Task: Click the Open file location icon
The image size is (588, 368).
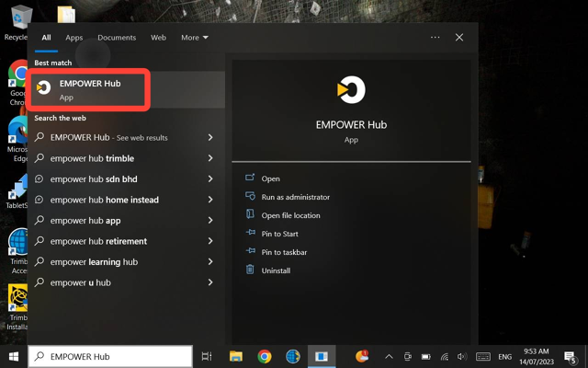Action: [x=250, y=214]
